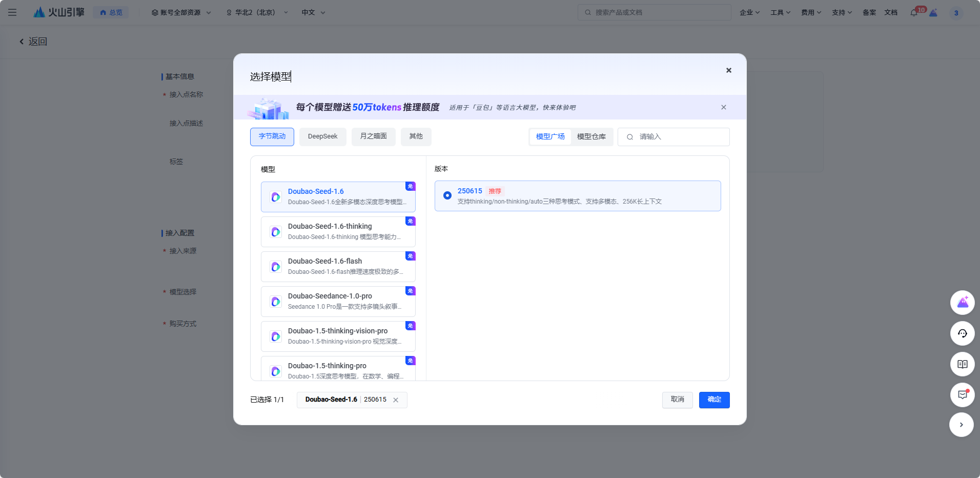The height and width of the screenshot is (478, 980).
Task: Select Doubao-Seed-1.6 model card
Action: pos(338,197)
